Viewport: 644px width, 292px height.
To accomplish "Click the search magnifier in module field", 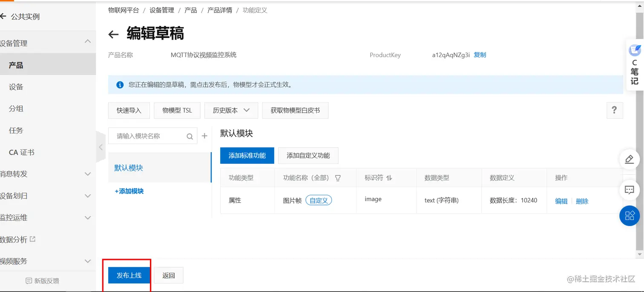I will click(190, 136).
